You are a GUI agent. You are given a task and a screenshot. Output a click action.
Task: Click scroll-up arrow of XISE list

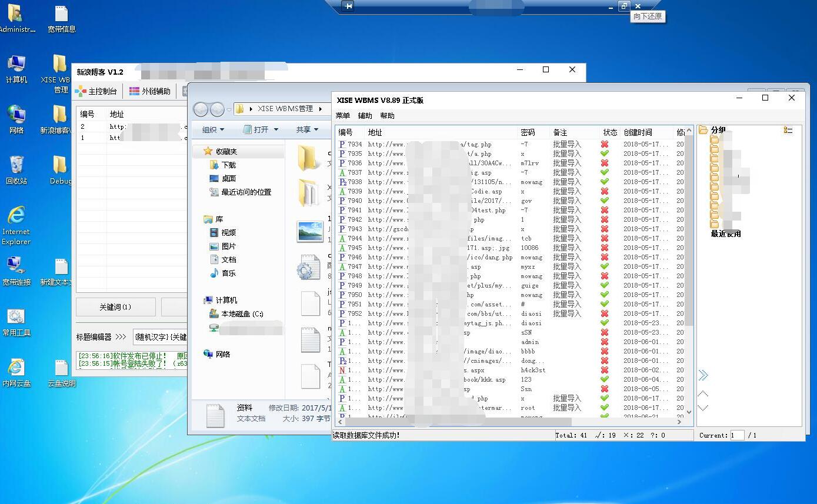click(x=689, y=132)
